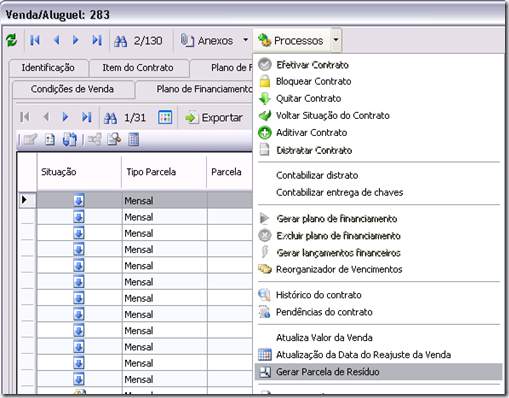The width and height of the screenshot is (509, 398).
Task: Choose Contabilizar entrega de chaves
Action: coord(379,192)
